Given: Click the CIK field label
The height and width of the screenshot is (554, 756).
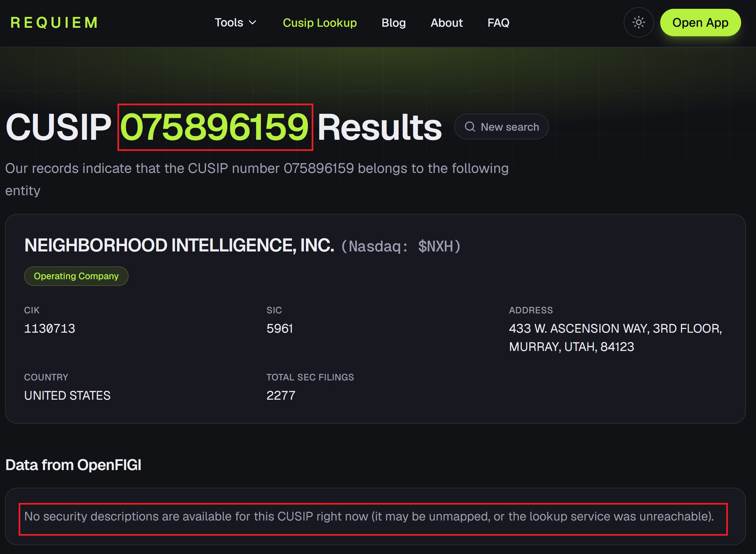Looking at the screenshot, I should [x=32, y=310].
